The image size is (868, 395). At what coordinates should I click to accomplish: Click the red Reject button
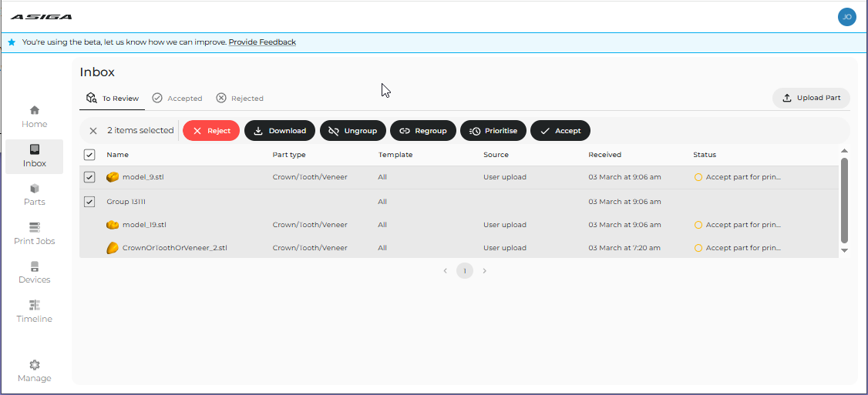(211, 131)
